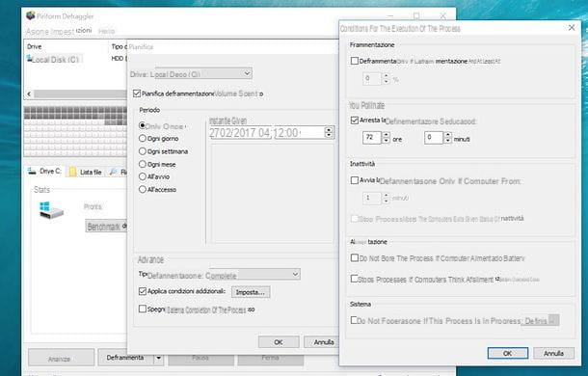The width and height of the screenshot is (588, 376).
Task: Click the date field 27/02/2017
Action: coord(240,133)
